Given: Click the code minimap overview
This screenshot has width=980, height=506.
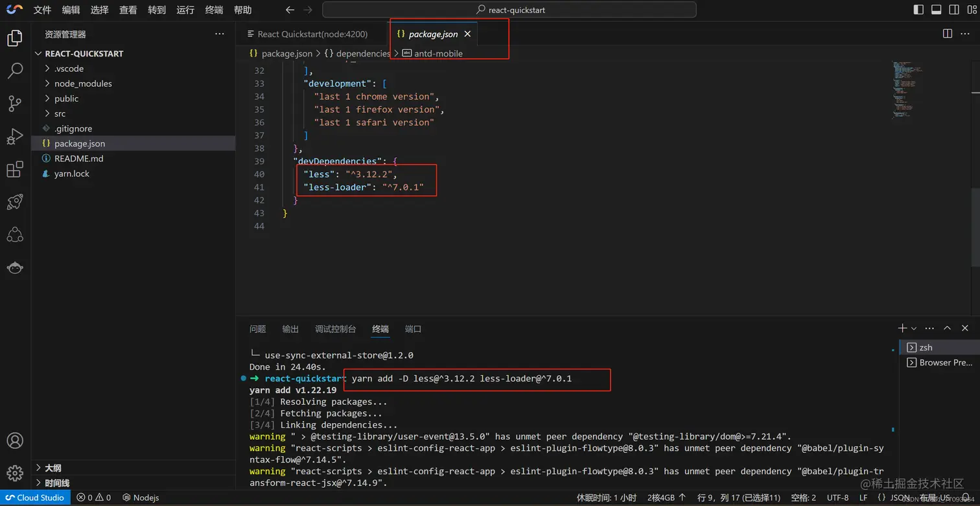Looking at the screenshot, I should tap(907, 91).
